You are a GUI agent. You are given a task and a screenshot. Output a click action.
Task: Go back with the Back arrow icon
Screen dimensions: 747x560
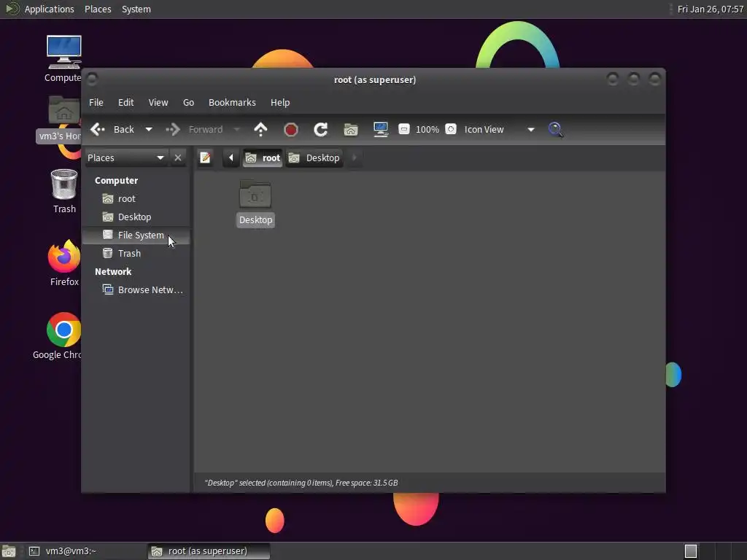point(98,130)
